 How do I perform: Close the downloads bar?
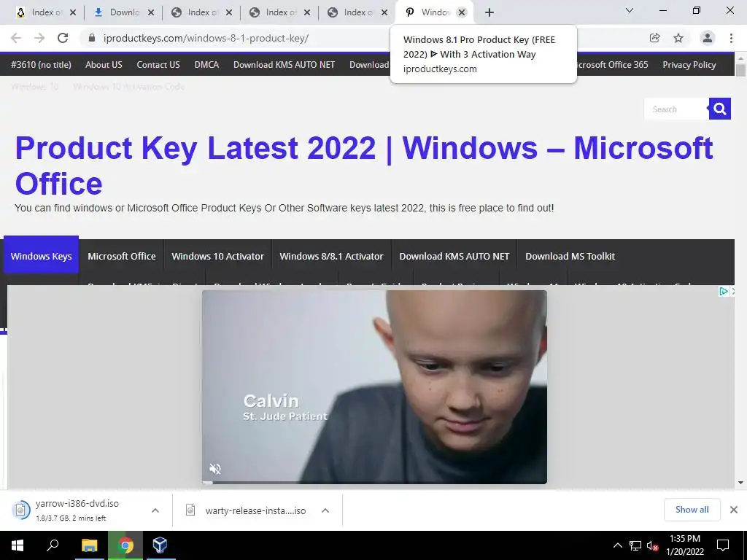pyautogui.click(x=734, y=510)
